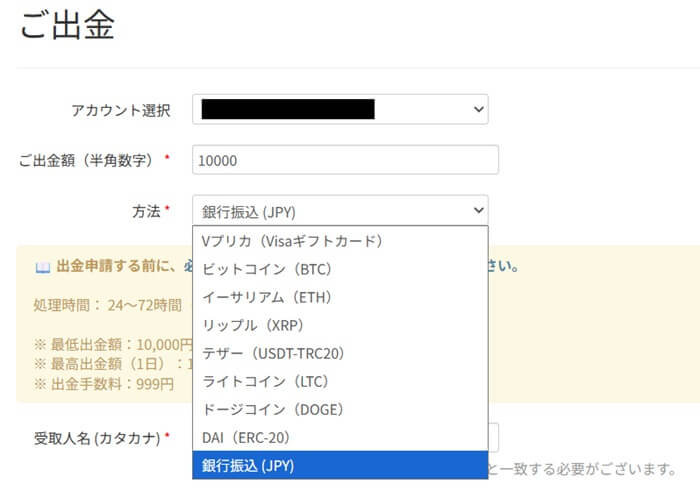
Task: Select Vプリカ（Visaギフトカード）option
Action: coord(340,241)
